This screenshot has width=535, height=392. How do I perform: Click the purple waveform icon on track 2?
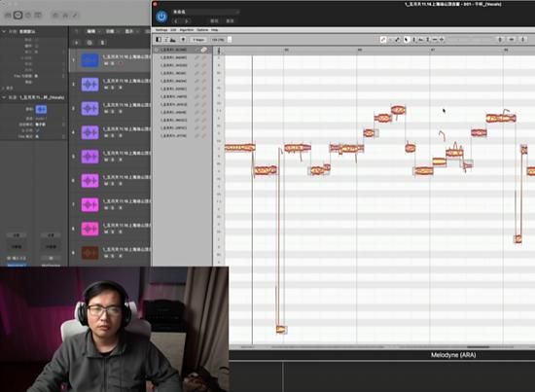click(89, 85)
